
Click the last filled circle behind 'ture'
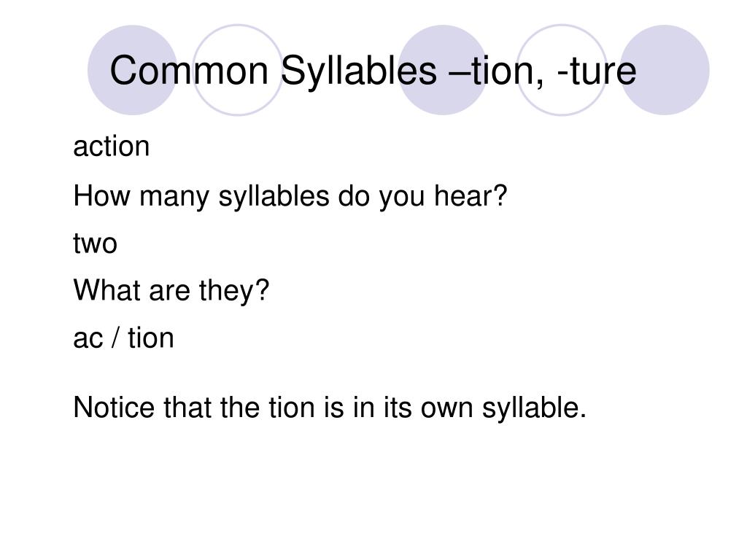(x=665, y=70)
